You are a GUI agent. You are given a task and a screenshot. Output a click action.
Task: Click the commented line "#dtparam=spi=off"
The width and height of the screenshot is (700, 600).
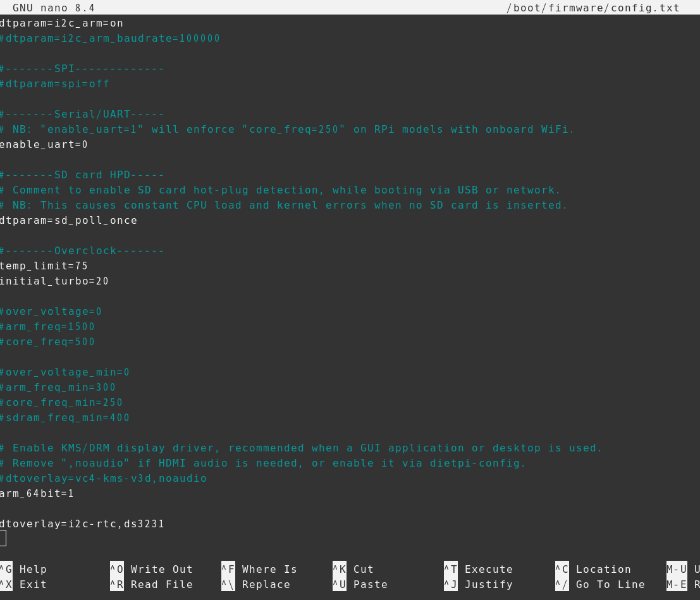(54, 84)
